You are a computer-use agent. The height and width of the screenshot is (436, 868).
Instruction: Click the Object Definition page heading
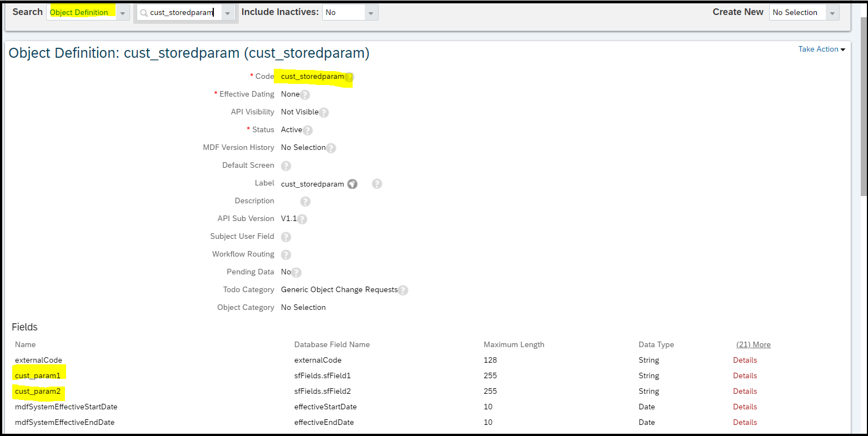189,53
